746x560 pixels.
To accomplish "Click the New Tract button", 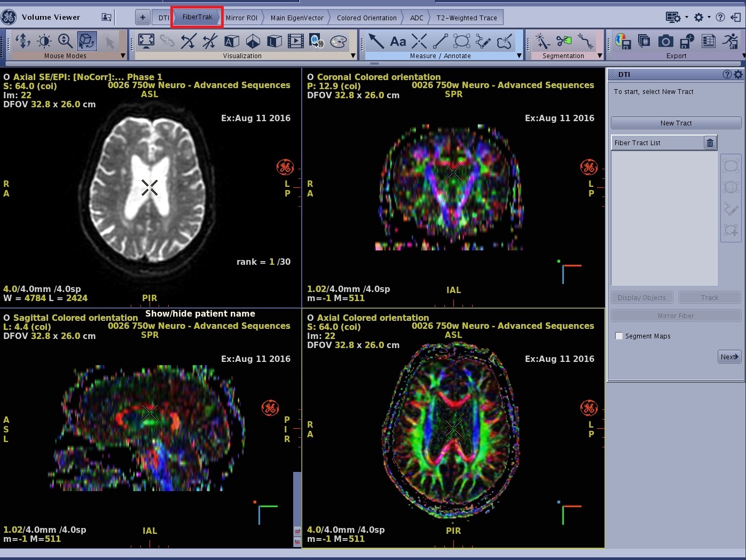I will click(676, 123).
